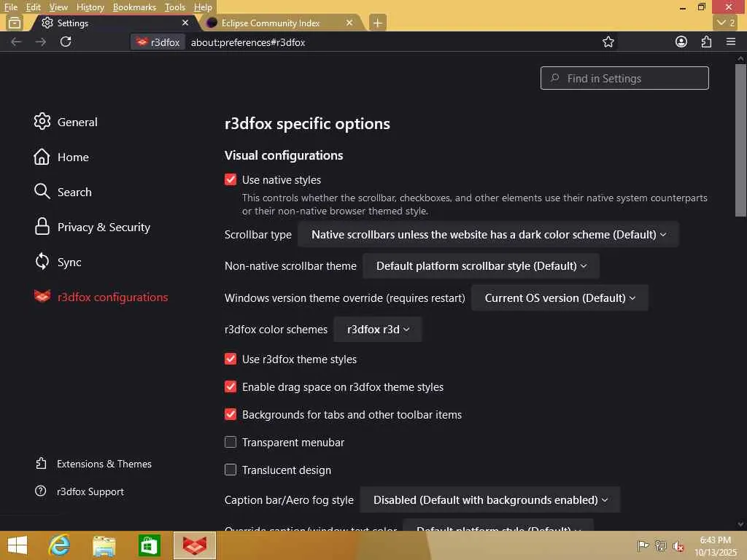Enable Transparent menubar checkbox

[231, 442]
